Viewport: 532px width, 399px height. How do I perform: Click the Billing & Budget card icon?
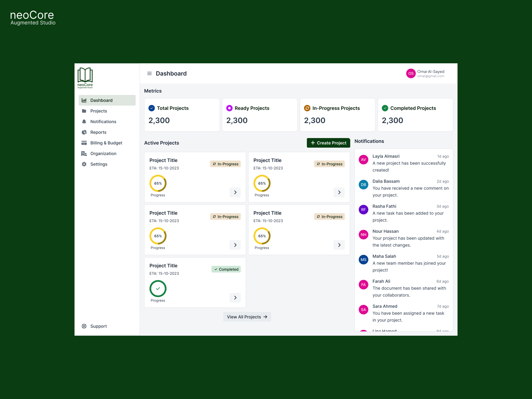[x=84, y=143]
